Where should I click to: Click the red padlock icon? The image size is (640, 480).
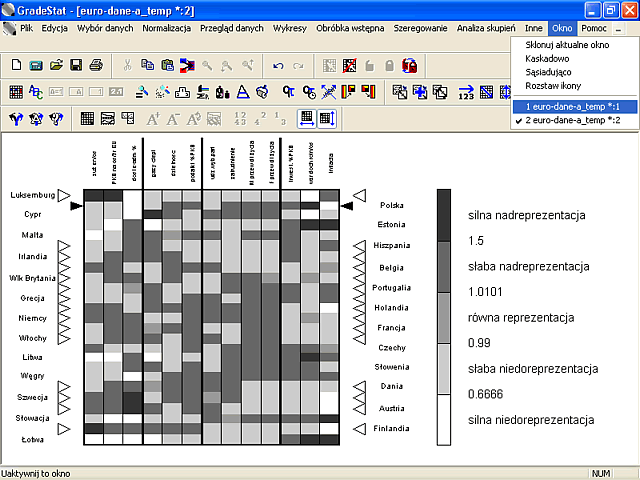409,66
